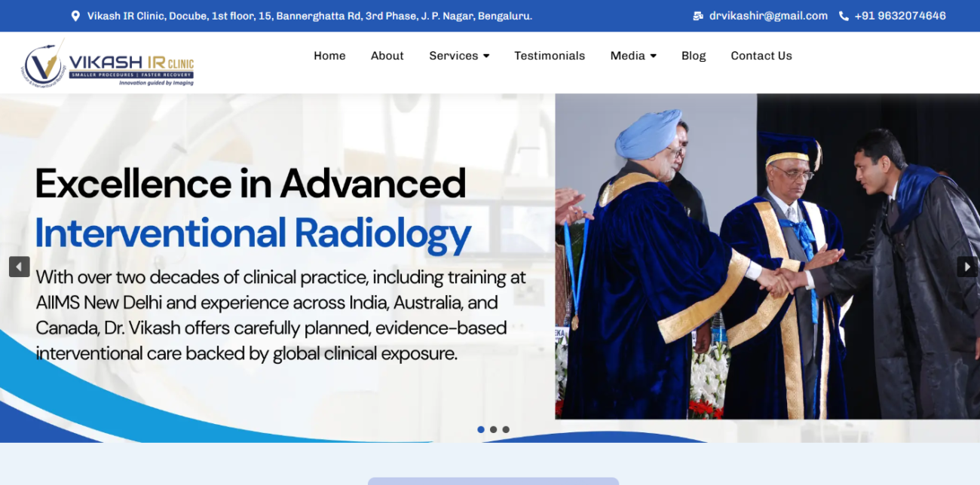The height and width of the screenshot is (485, 980).
Task: Click the phone handset icon
Action: pyautogui.click(x=844, y=16)
